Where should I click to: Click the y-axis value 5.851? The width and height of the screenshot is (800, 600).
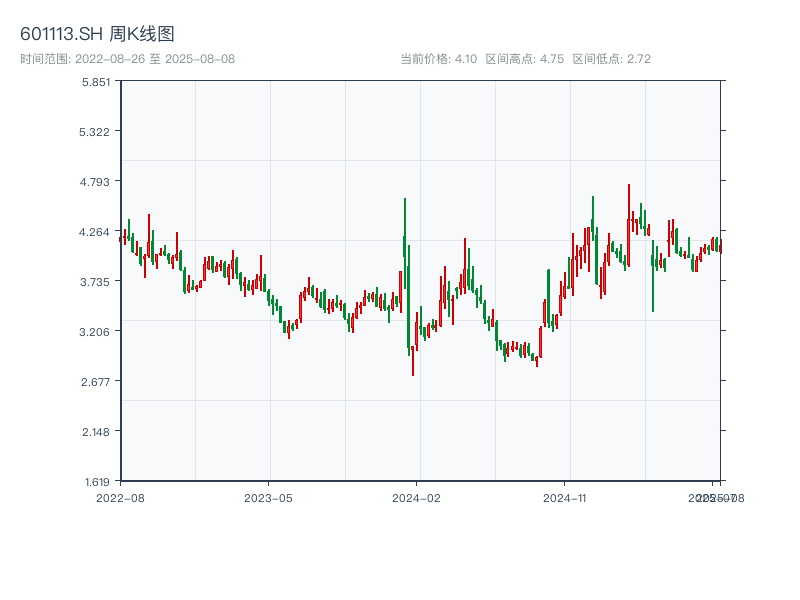pos(96,82)
